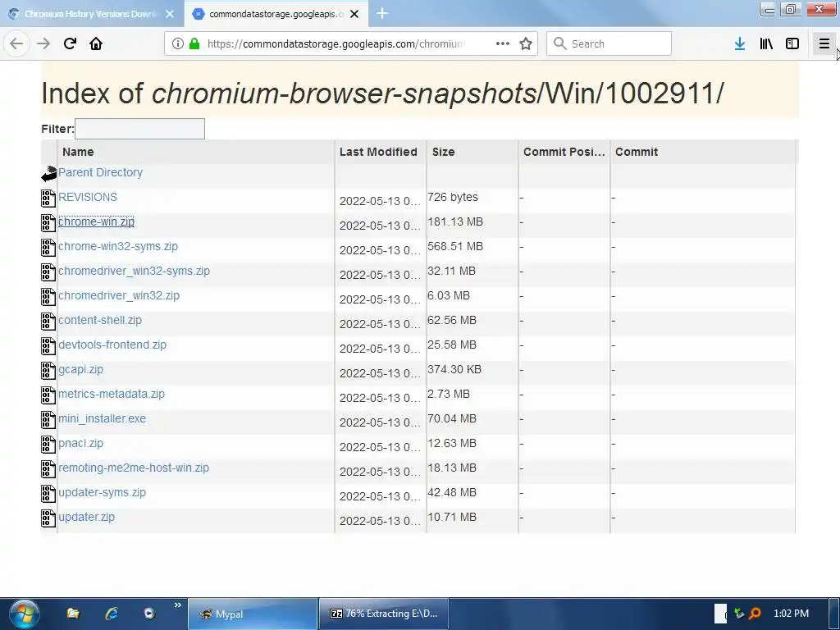
Task: Download devtools-frontend.zip
Action: 112,345
